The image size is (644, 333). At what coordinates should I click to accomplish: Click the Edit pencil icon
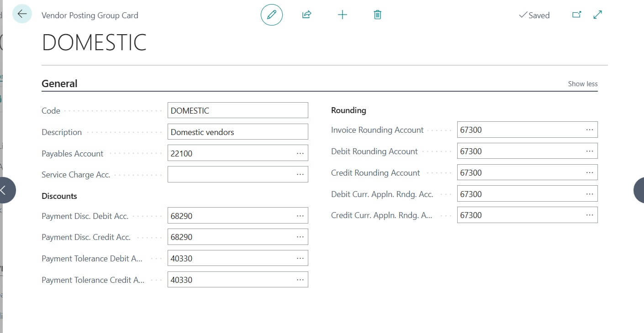[x=271, y=15]
